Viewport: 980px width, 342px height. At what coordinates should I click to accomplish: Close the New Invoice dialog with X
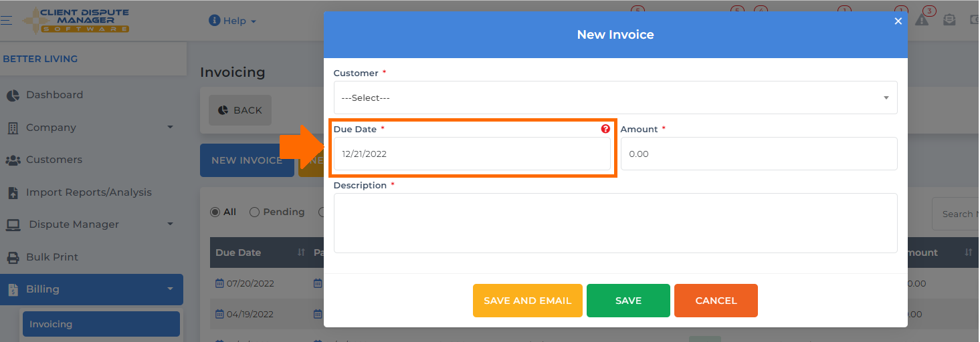click(x=898, y=21)
